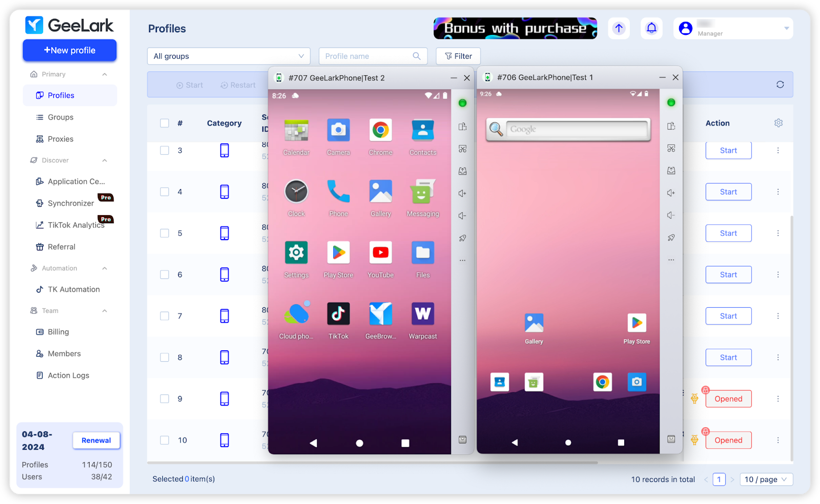Open Warpcast app in Test 2 phone
This screenshot has height=504, width=820.
point(423,314)
